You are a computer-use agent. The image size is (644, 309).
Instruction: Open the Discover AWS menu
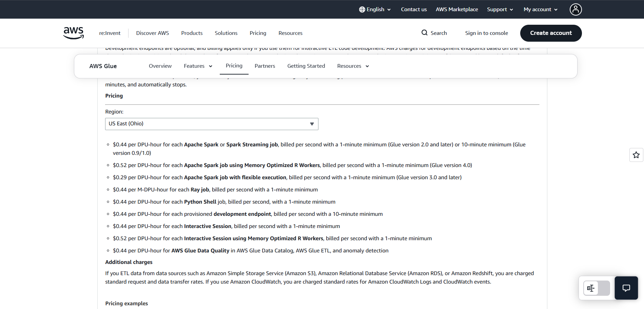[x=153, y=33]
